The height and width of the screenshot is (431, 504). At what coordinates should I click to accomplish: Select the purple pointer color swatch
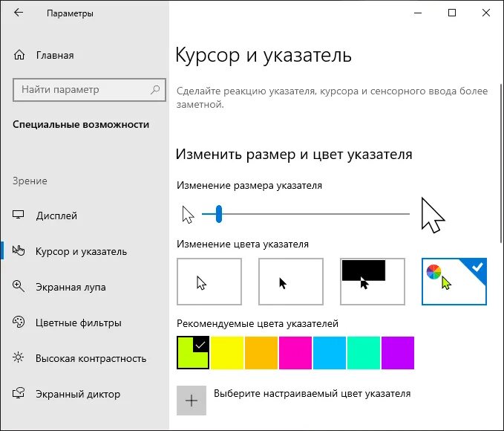pyautogui.click(x=398, y=353)
